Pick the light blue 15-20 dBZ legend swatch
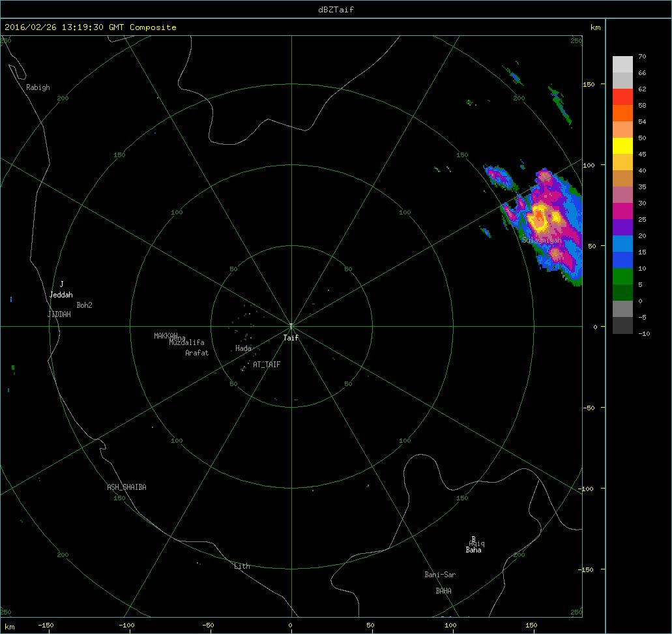672x634 pixels. click(622, 244)
